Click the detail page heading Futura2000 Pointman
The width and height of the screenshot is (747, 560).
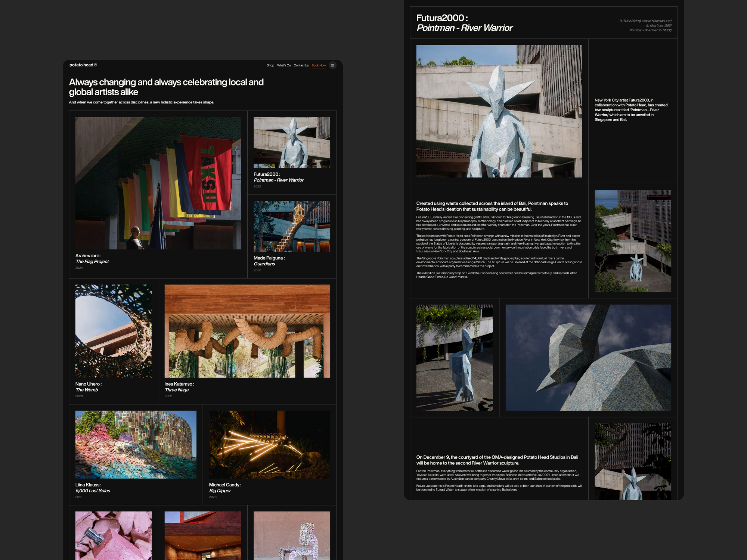(464, 23)
